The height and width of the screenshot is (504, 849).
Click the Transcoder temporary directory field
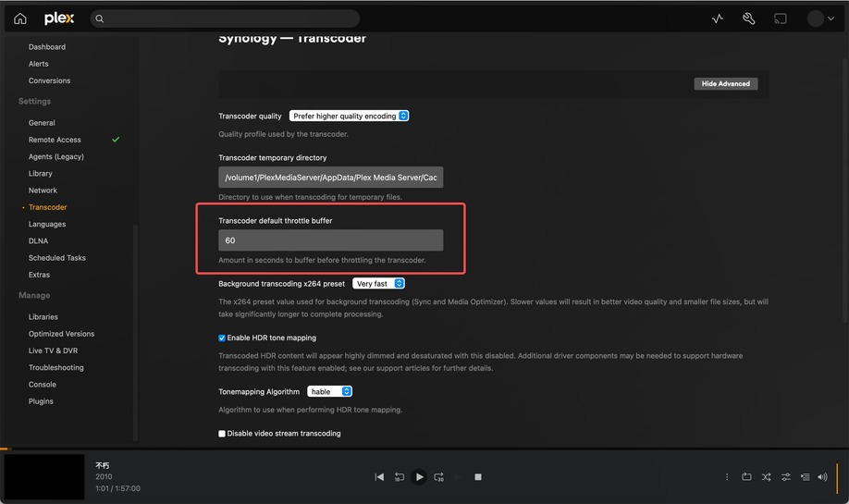(331, 178)
